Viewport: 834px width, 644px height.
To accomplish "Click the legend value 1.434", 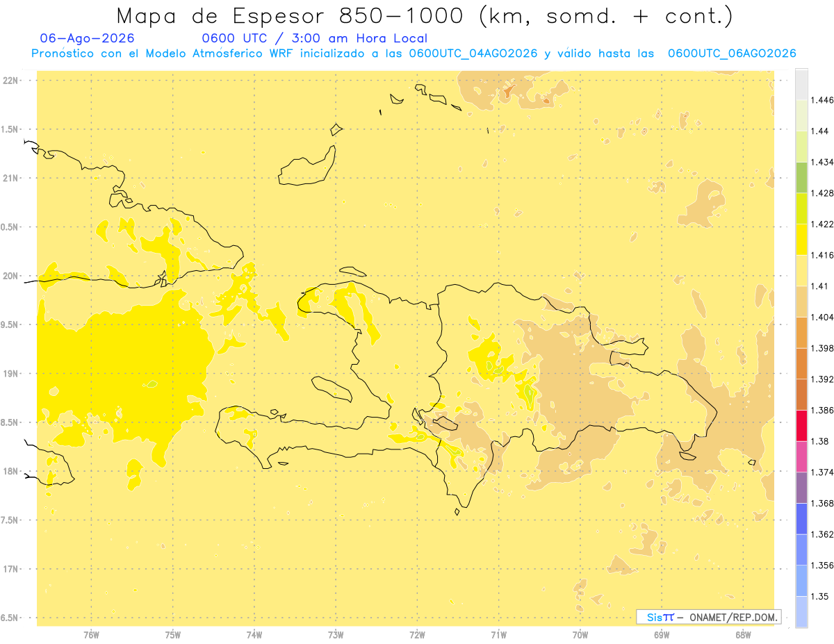I will pos(822,162).
